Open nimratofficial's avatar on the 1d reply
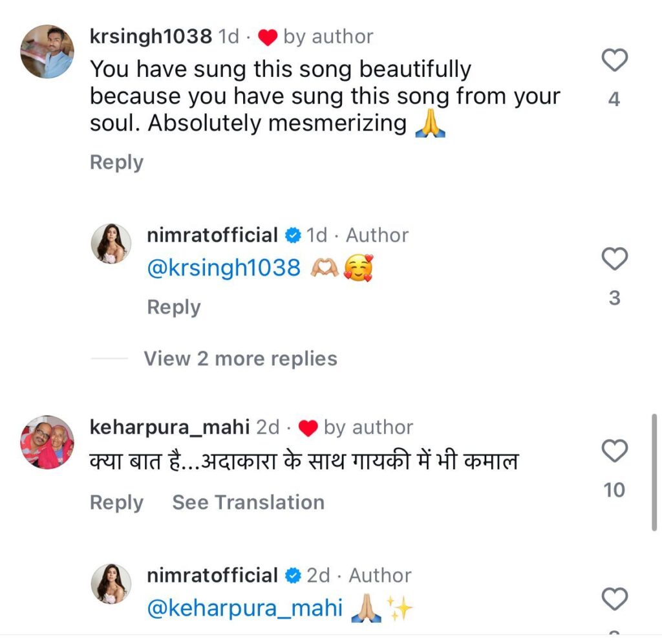Viewport: 662px width, 644px height. pos(111,244)
